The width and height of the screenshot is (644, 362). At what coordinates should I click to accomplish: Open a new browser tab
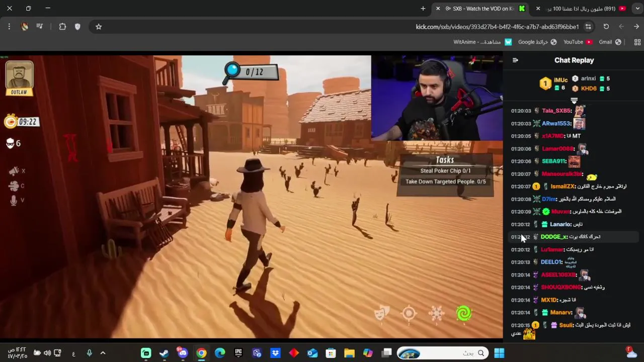tap(423, 9)
